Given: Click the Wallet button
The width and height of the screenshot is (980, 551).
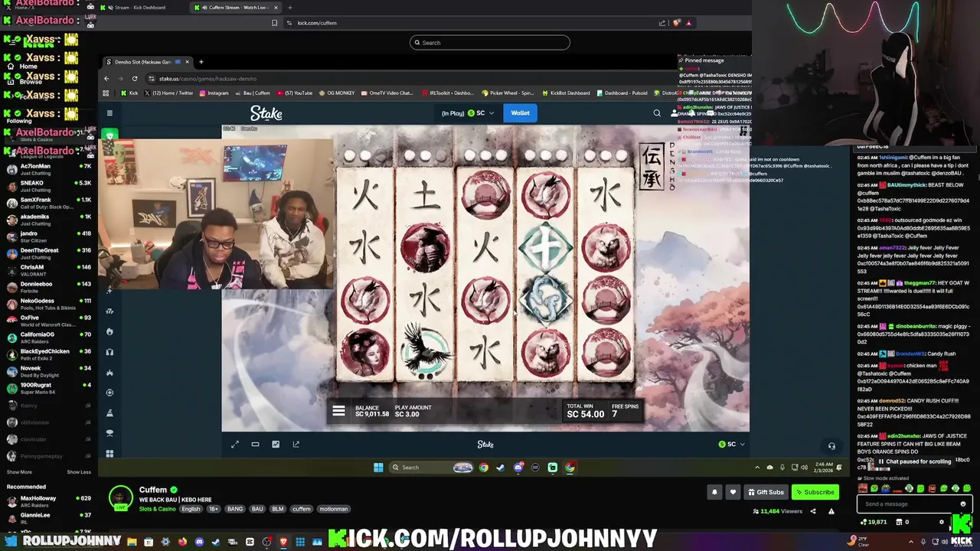Looking at the screenshot, I should (520, 113).
